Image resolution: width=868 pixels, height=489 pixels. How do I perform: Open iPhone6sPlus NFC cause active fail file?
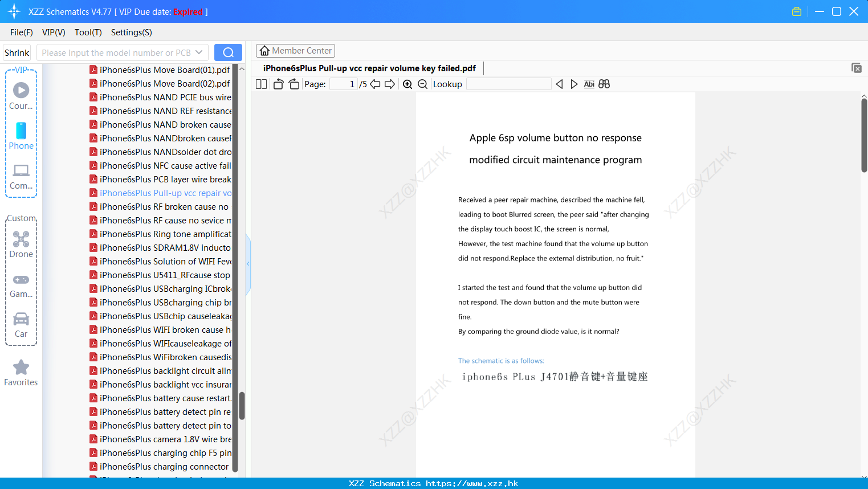click(x=160, y=166)
